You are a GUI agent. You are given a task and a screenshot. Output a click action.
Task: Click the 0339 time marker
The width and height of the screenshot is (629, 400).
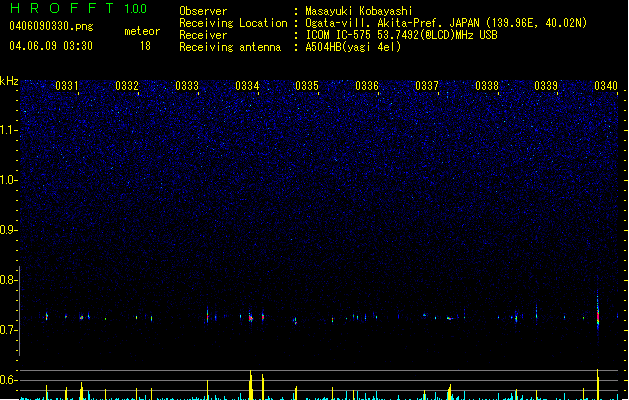[546, 85]
